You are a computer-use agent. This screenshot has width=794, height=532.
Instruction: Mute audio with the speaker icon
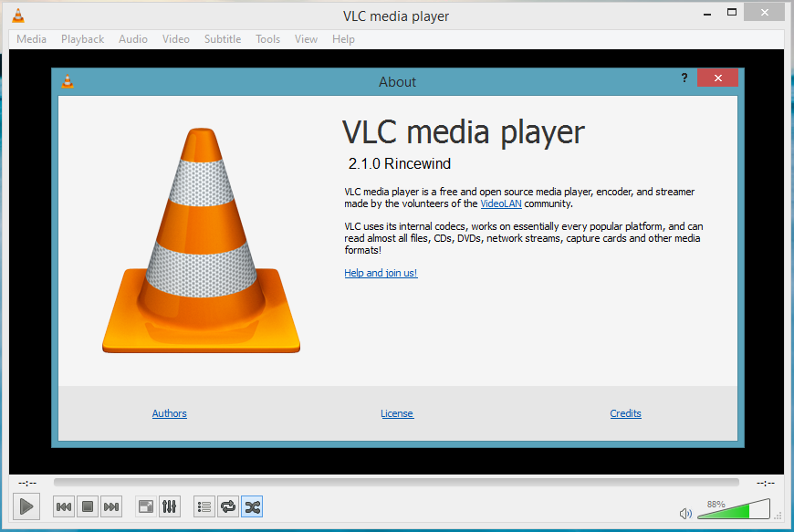(x=685, y=513)
